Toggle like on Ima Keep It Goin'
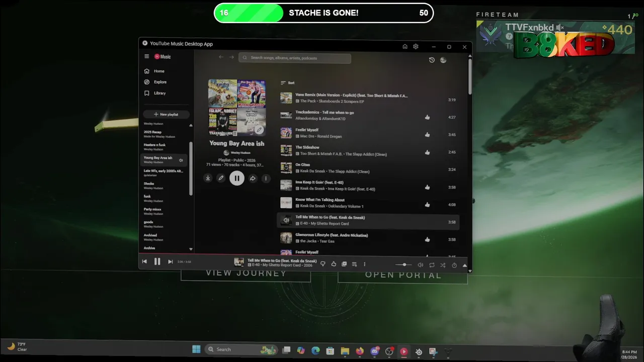Image resolution: width=644 pixels, height=362 pixels. (x=427, y=187)
